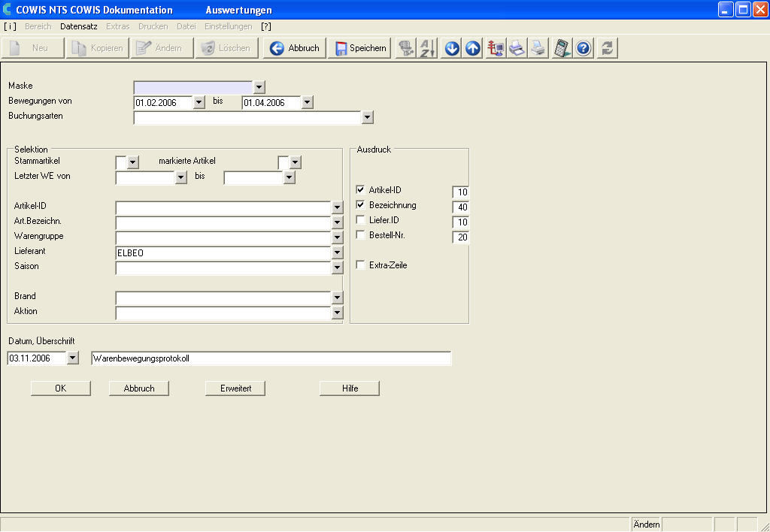Image resolution: width=770 pixels, height=532 pixels.
Task: Click the Erweitert button
Action: click(x=235, y=388)
